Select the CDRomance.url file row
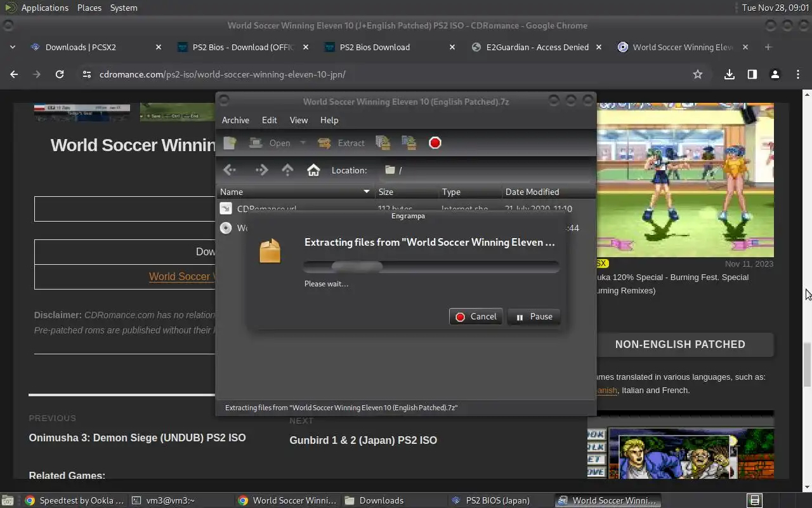This screenshot has width=812, height=508. click(x=406, y=208)
